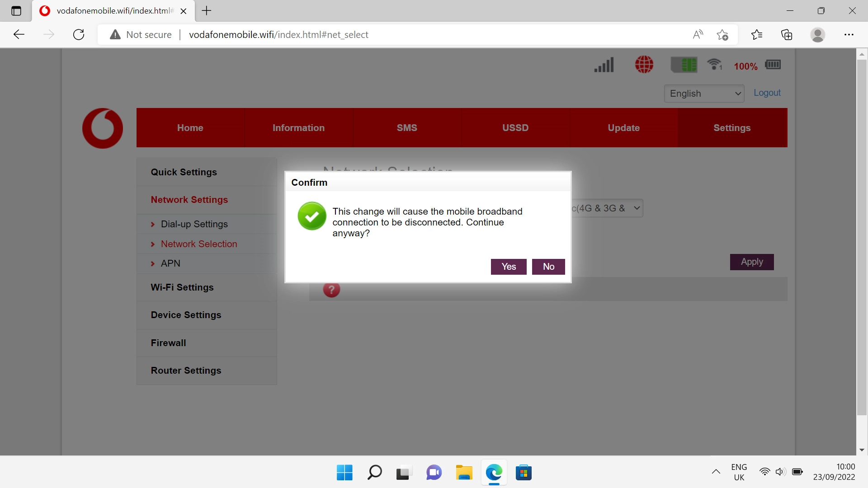Click the Wi-Fi connected devices icon
The height and width of the screenshot is (488, 868).
click(x=715, y=65)
